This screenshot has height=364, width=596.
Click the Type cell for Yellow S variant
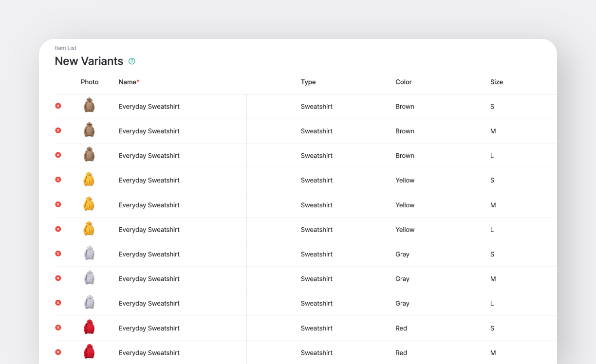point(317,180)
